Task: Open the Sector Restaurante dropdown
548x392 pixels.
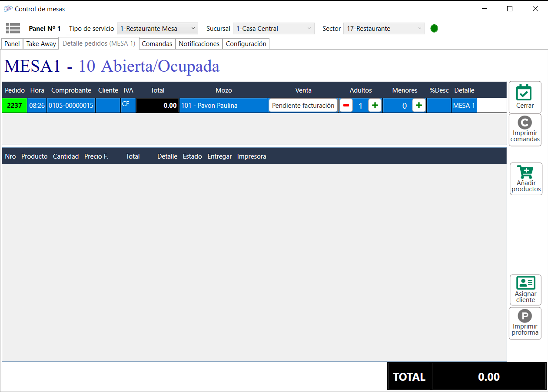Action: [x=384, y=29]
